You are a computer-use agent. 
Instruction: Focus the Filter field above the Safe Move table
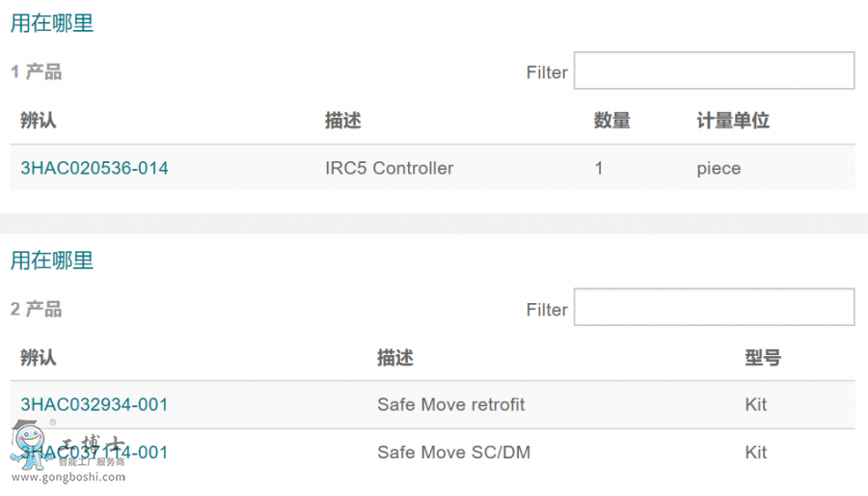click(714, 308)
